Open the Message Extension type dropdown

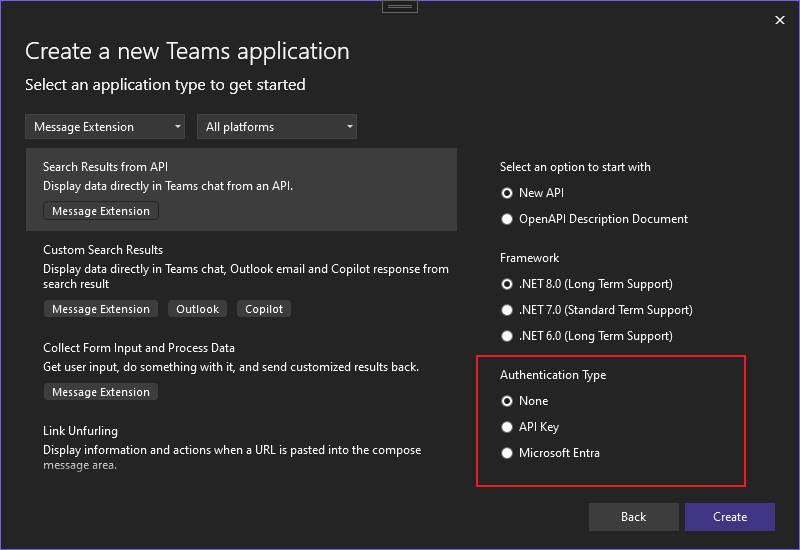(x=105, y=127)
